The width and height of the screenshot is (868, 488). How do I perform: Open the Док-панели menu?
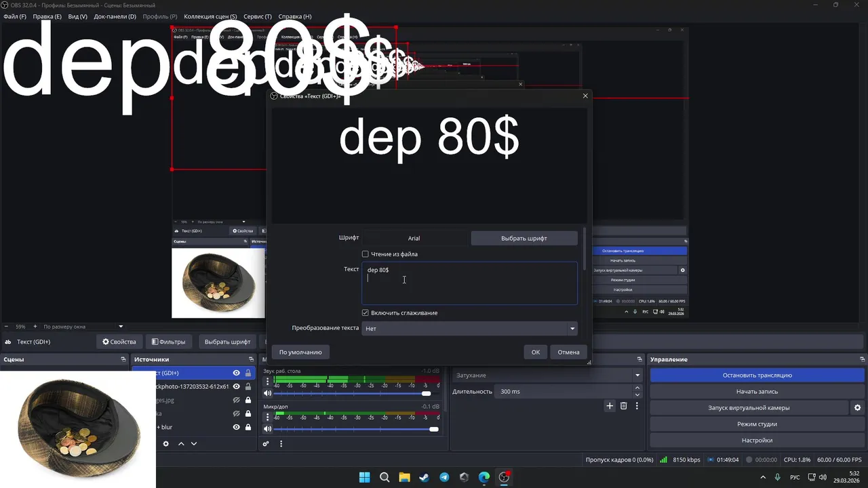coord(115,16)
